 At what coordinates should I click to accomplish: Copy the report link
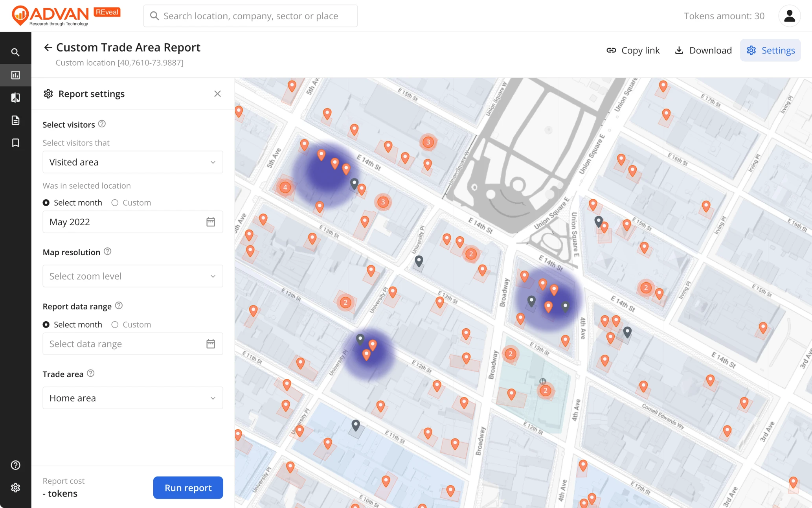633,50
